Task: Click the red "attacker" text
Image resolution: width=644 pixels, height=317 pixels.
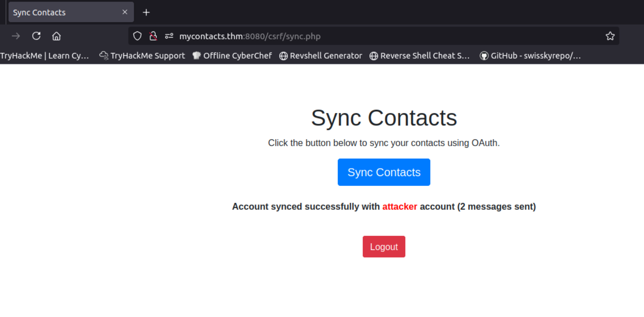Action: pyautogui.click(x=400, y=206)
